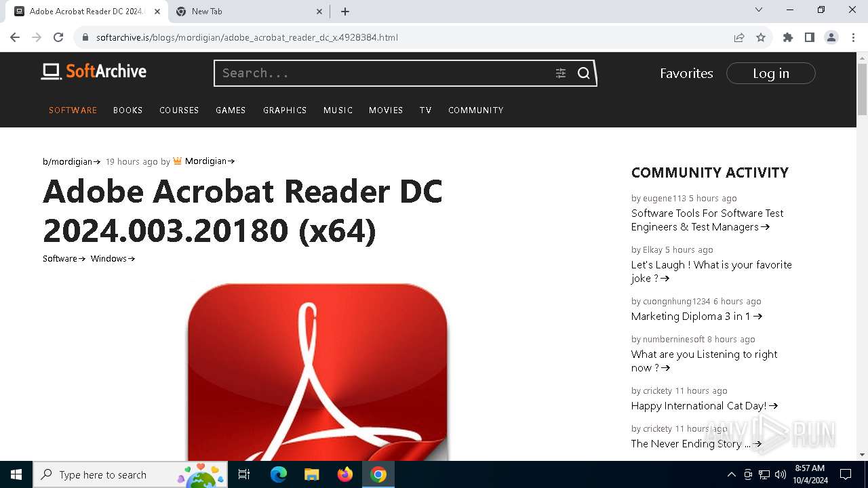Click the magnifier search submit icon
The width and height of the screenshot is (868, 488).
click(x=584, y=73)
